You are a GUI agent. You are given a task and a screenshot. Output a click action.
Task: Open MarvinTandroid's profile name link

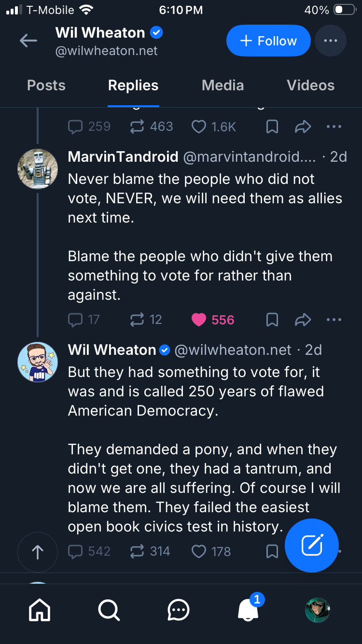(123, 156)
